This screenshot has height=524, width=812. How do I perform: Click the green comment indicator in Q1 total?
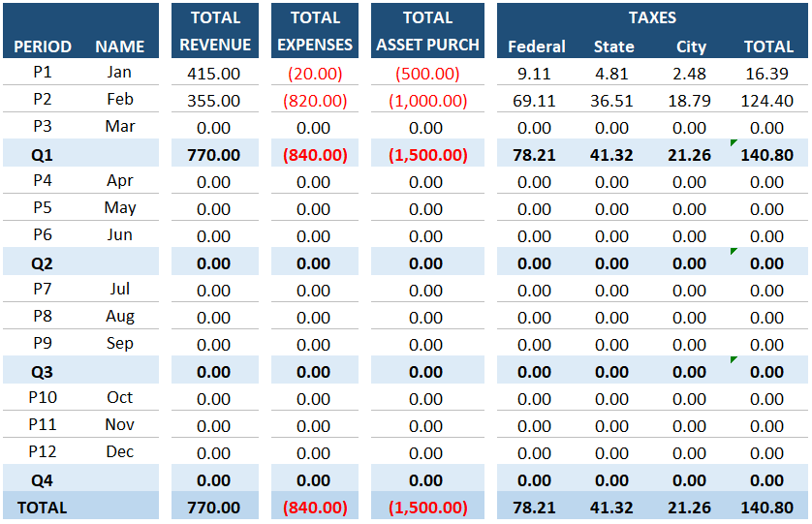(x=734, y=143)
